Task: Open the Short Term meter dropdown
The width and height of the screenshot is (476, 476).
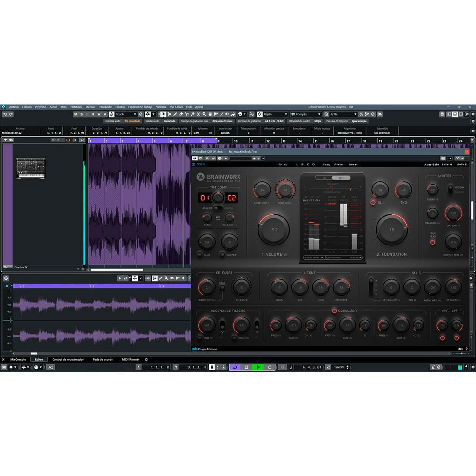Action: click(314, 258)
